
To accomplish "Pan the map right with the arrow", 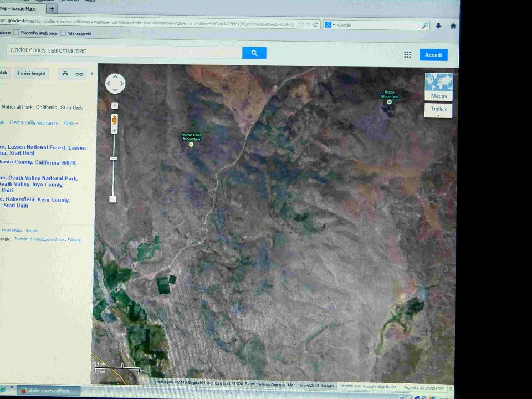I will (121, 84).
